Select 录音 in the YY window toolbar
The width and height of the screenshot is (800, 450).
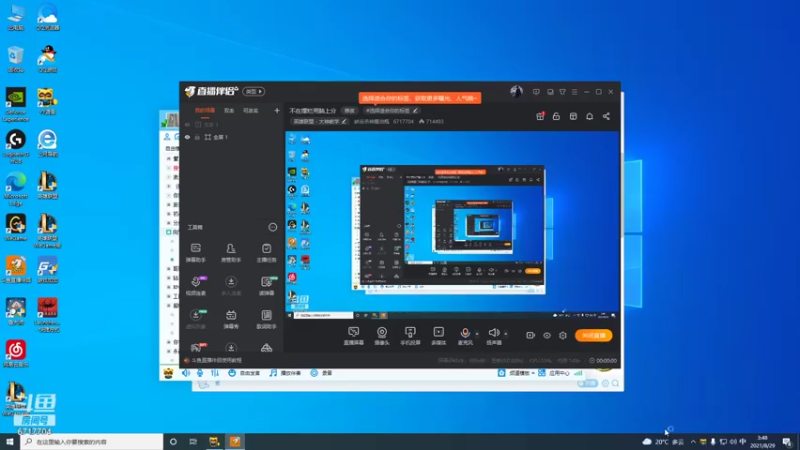point(321,373)
